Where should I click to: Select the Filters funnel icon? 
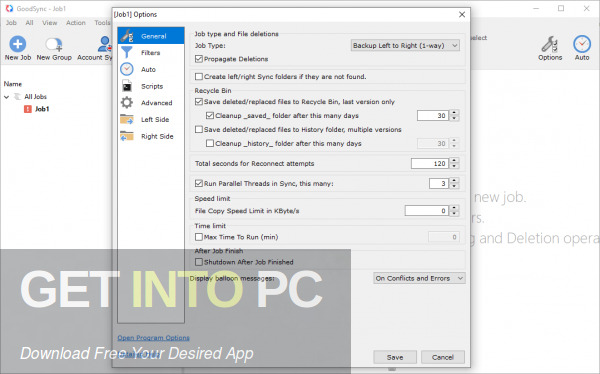(127, 52)
